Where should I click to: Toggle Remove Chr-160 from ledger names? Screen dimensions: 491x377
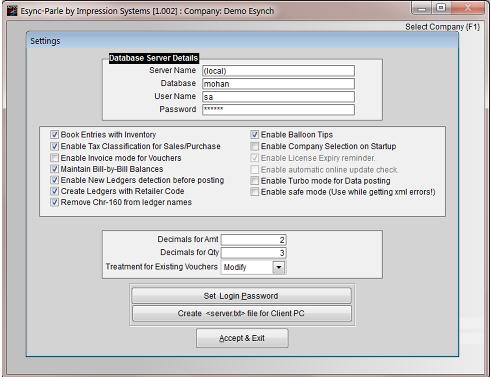[x=54, y=202]
